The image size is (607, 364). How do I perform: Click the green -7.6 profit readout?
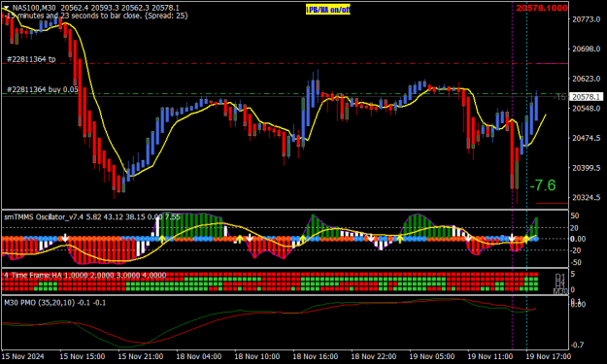pyautogui.click(x=543, y=185)
